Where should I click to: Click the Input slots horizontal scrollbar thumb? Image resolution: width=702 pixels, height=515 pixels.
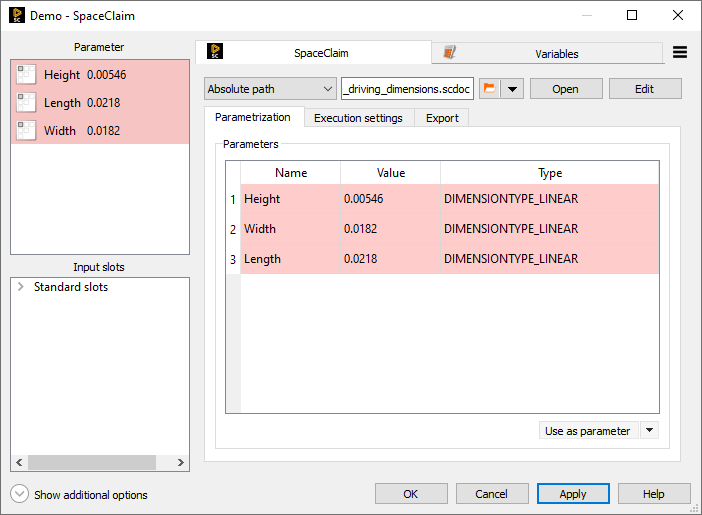click(x=92, y=462)
